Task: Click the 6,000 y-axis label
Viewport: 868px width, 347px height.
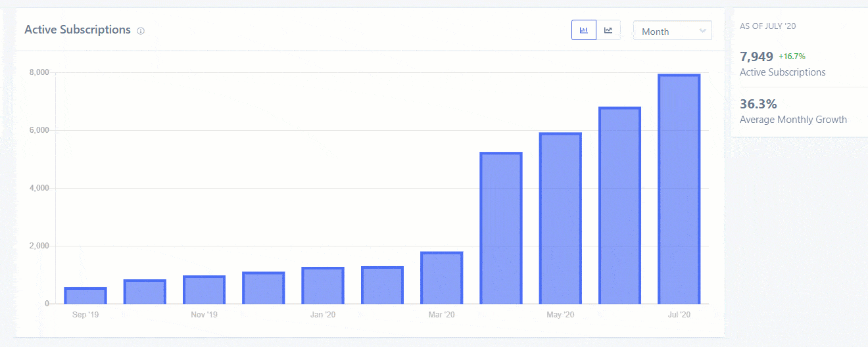Action: click(x=39, y=130)
